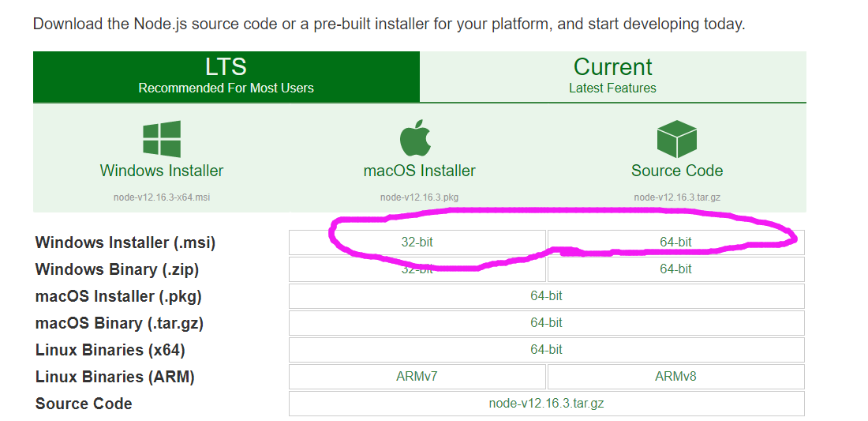Image resolution: width=868 pixels, height=421 pixels.
Task: Download macOS Binary (.tar.gz) 64-bit
Action: [x=546, y=323]
